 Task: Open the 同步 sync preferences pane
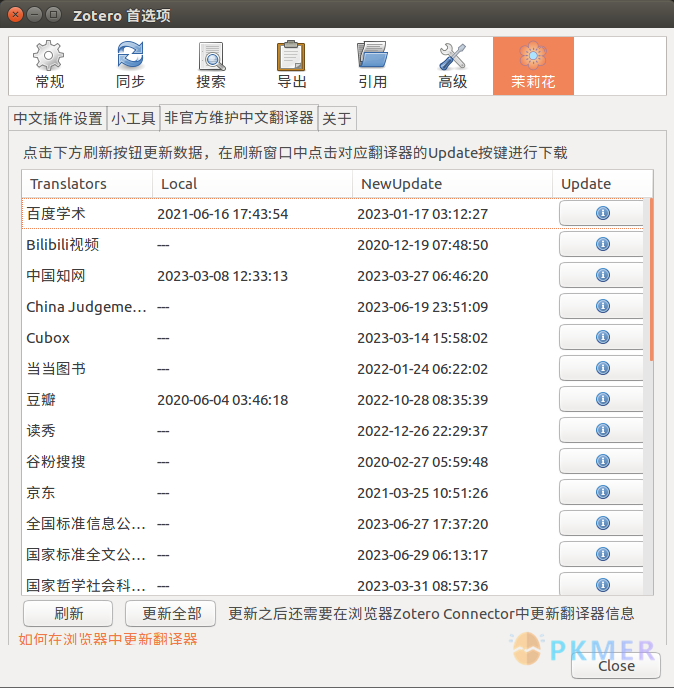(130, 66)
